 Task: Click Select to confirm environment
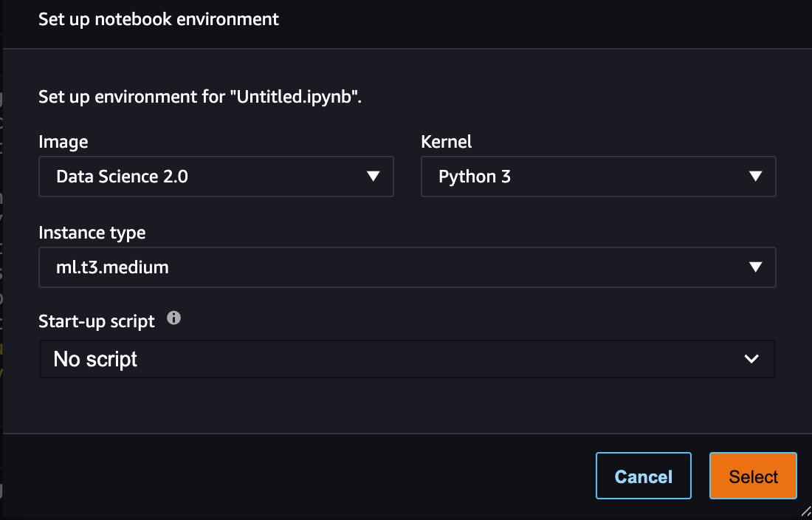[752, 475]
